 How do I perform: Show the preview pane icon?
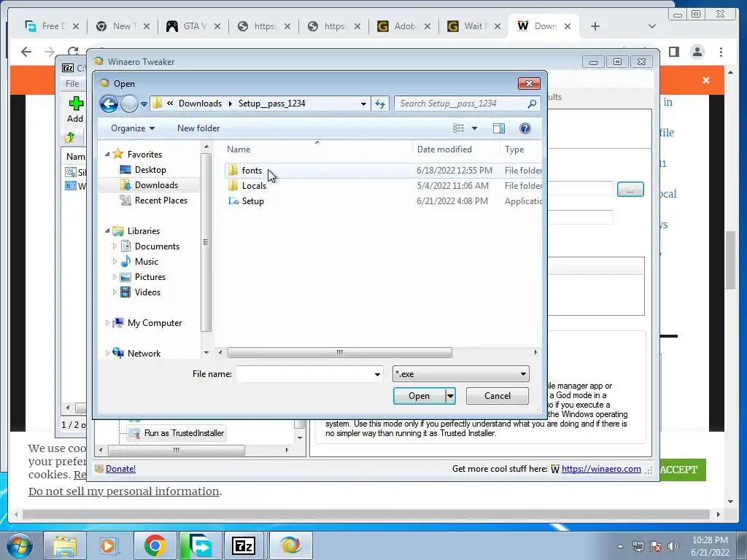click(499, 128)
